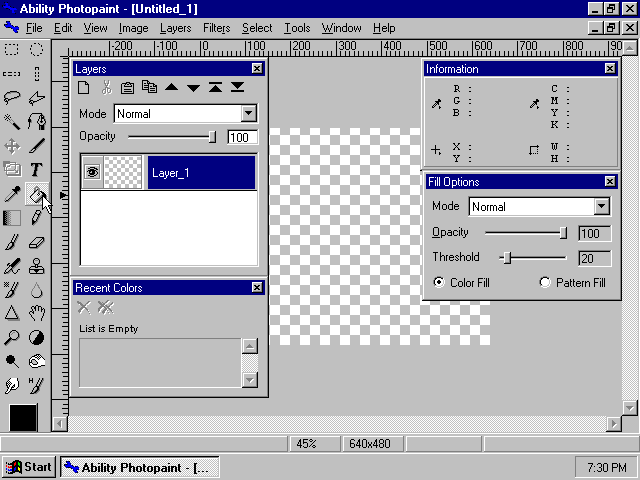Viewport: 640px width, 480px height.
Task: Click the duplicate layer icon
Action: [149, 87]
